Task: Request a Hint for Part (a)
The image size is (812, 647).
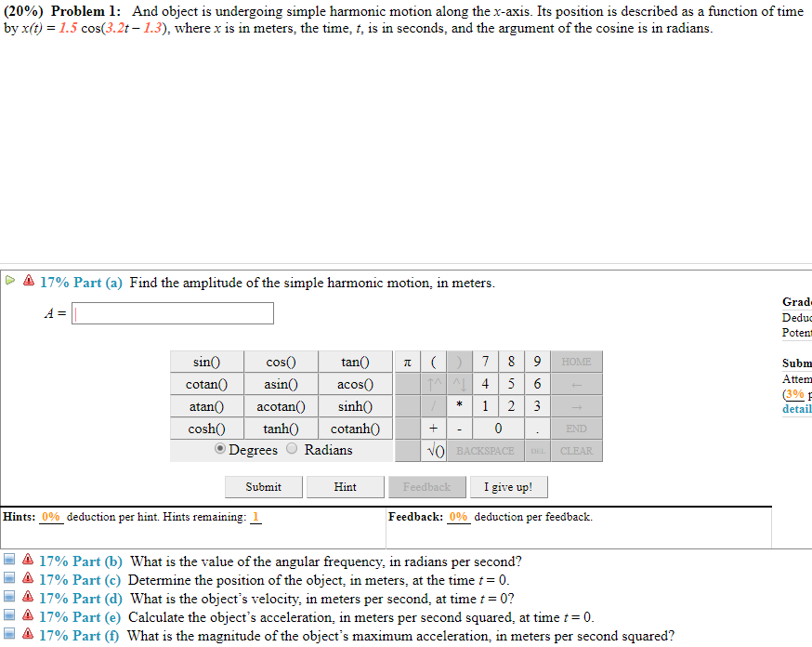Action: 345,486
